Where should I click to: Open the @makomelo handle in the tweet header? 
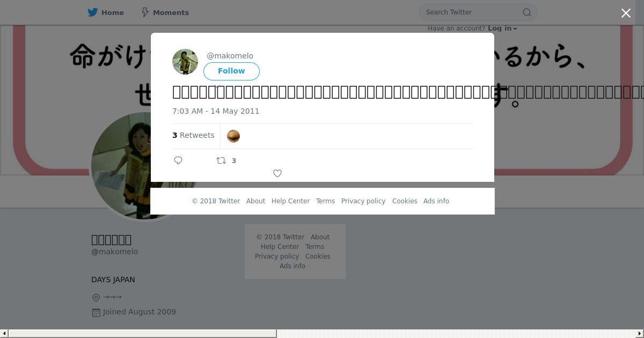click(230, 56)
